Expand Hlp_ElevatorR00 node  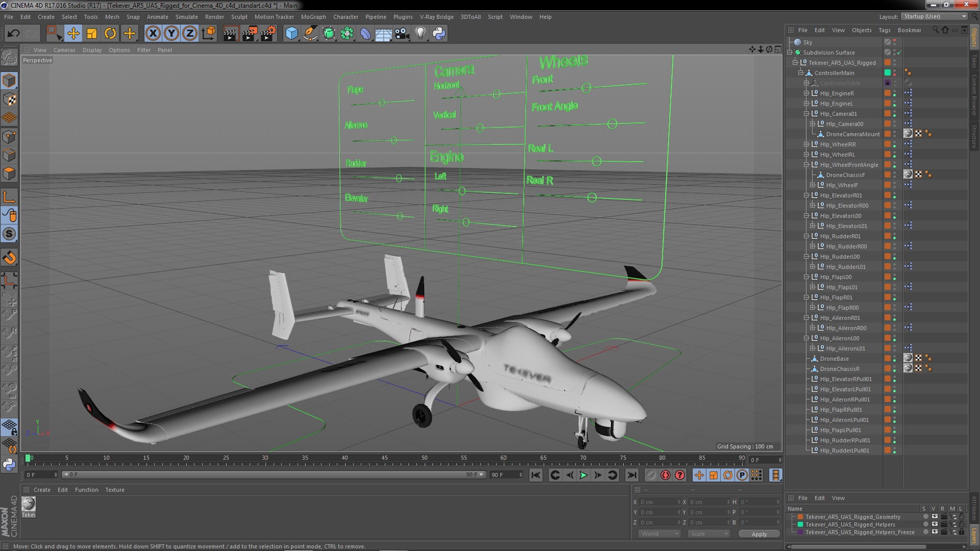pyautogui.click(x=813, y=206)
